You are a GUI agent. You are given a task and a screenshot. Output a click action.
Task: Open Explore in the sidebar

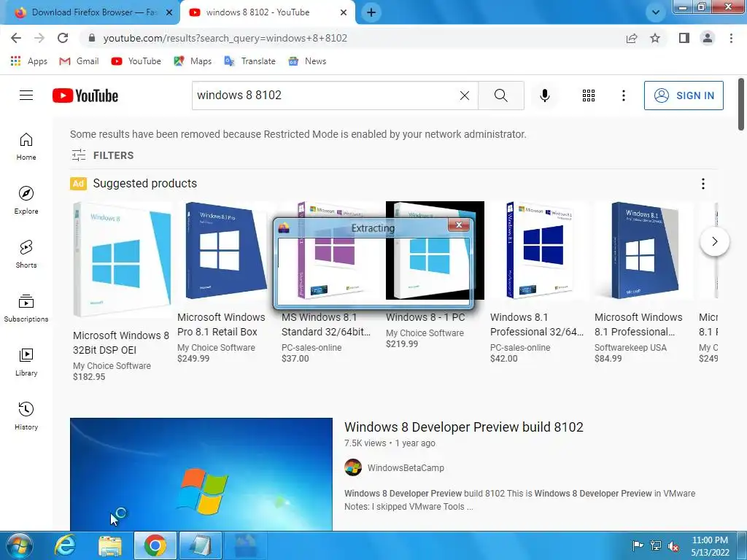click(x=26, y=201)
